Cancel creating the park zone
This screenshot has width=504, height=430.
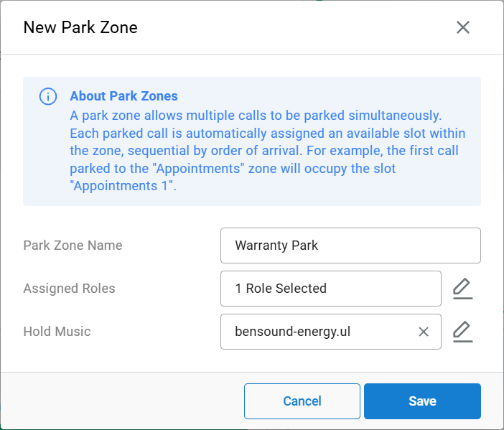pos(302,401)
